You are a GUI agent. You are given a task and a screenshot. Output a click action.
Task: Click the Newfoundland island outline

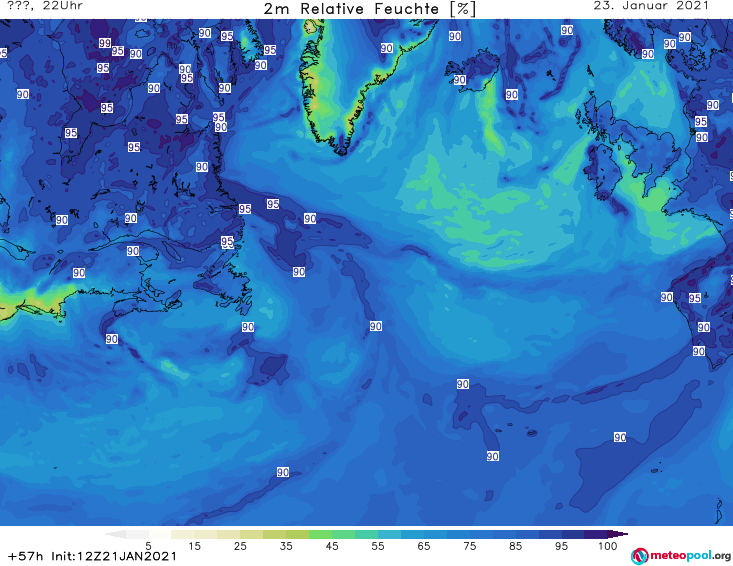point(224,285)
